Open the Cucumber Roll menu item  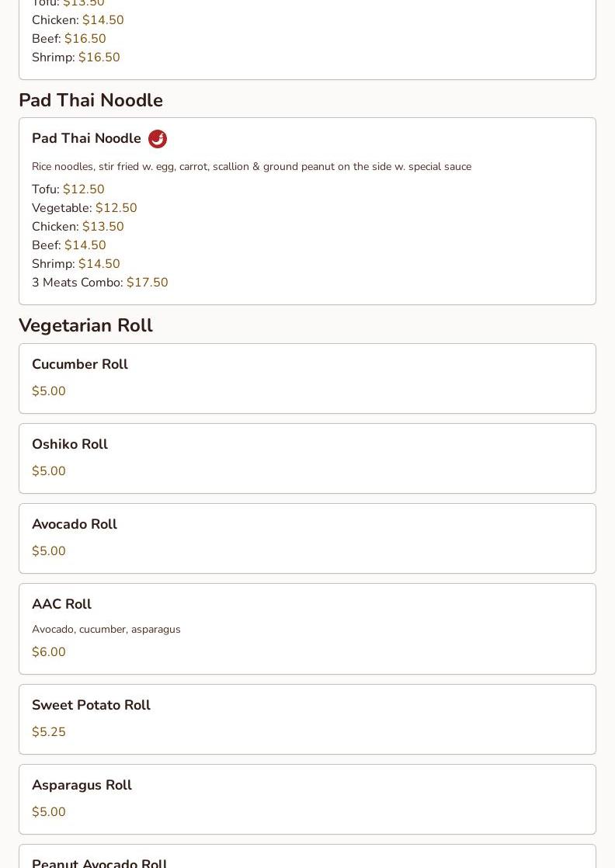[x=307, y=379]
